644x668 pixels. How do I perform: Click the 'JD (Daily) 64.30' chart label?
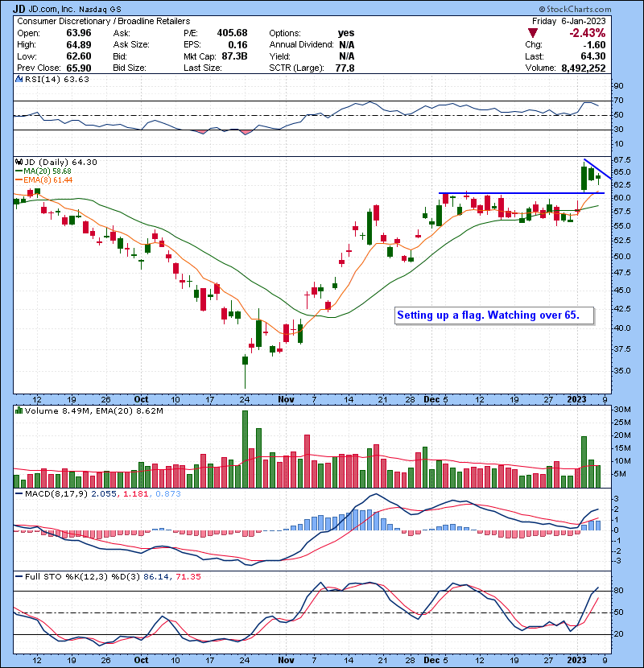pyautogui.click(x=61, y=162)
